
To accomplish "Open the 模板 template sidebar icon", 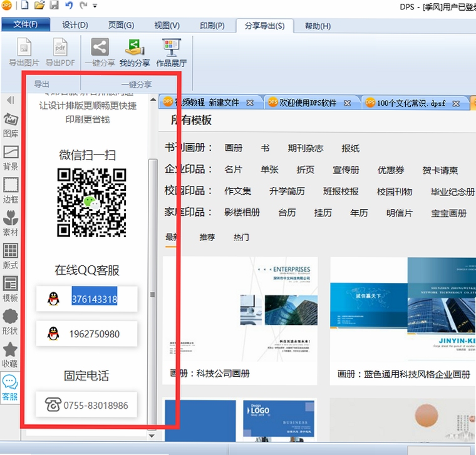I will tap(11, 289).
